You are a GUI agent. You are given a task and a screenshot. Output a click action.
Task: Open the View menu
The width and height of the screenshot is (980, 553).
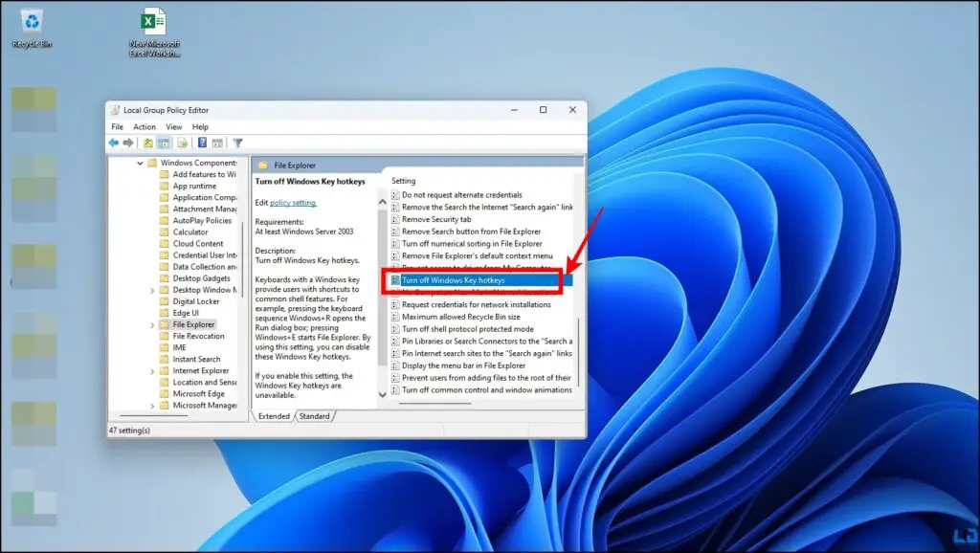pos(174,127)
